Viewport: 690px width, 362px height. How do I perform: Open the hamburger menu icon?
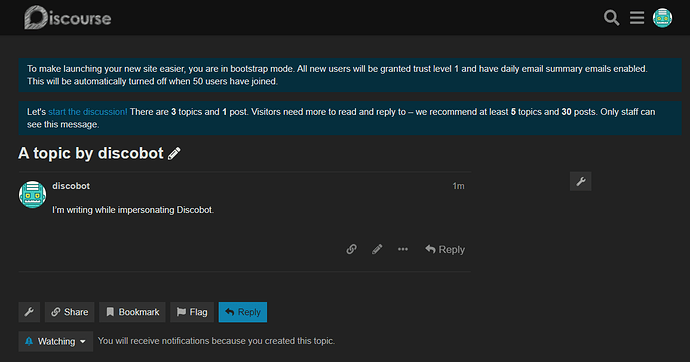[637, 18]
